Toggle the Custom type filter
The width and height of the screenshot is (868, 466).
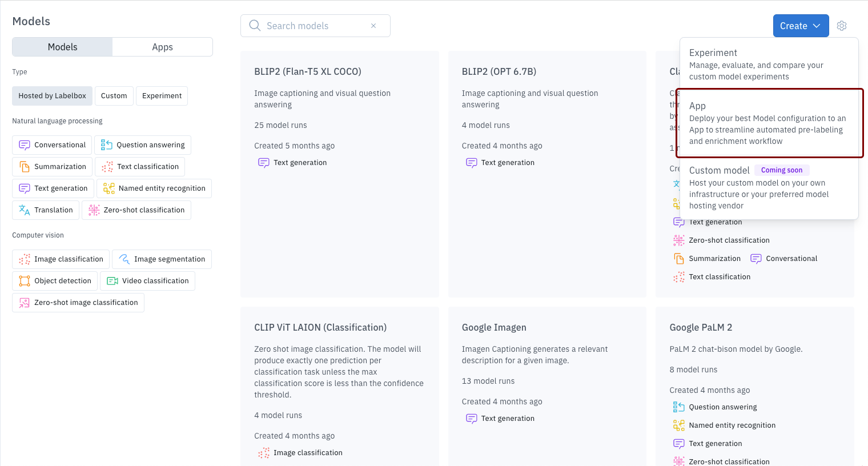114,96
